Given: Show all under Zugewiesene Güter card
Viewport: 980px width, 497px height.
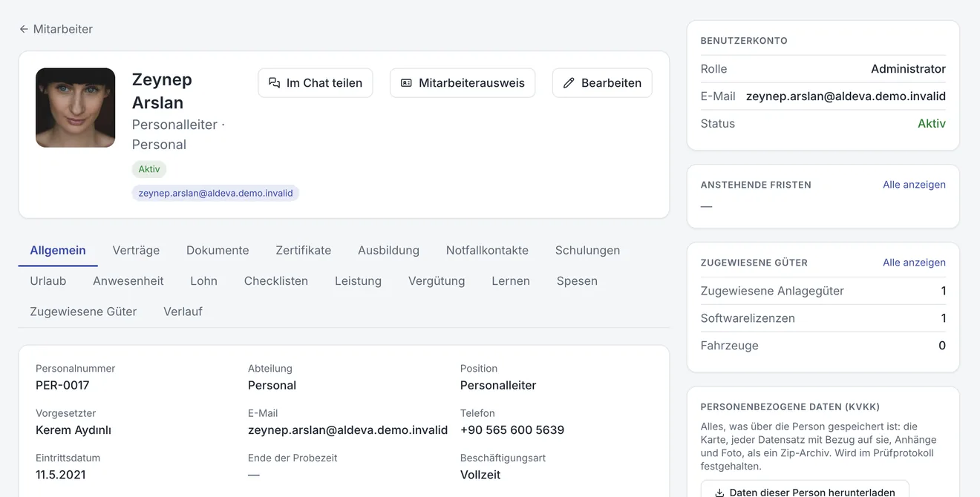Looking at the screenshot, I should pyautogui.click(x=914, y=263).
